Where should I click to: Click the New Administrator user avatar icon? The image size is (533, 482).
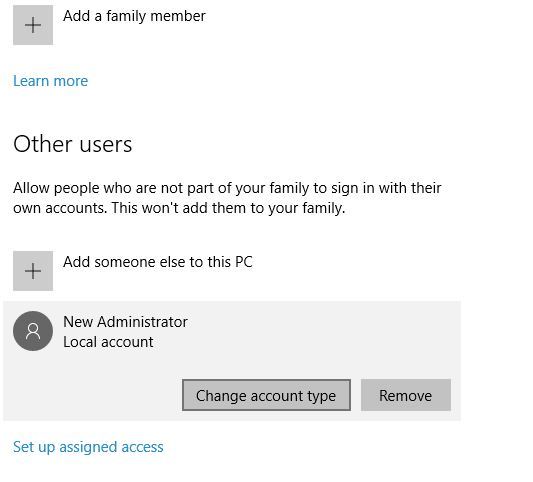(33, 331)
